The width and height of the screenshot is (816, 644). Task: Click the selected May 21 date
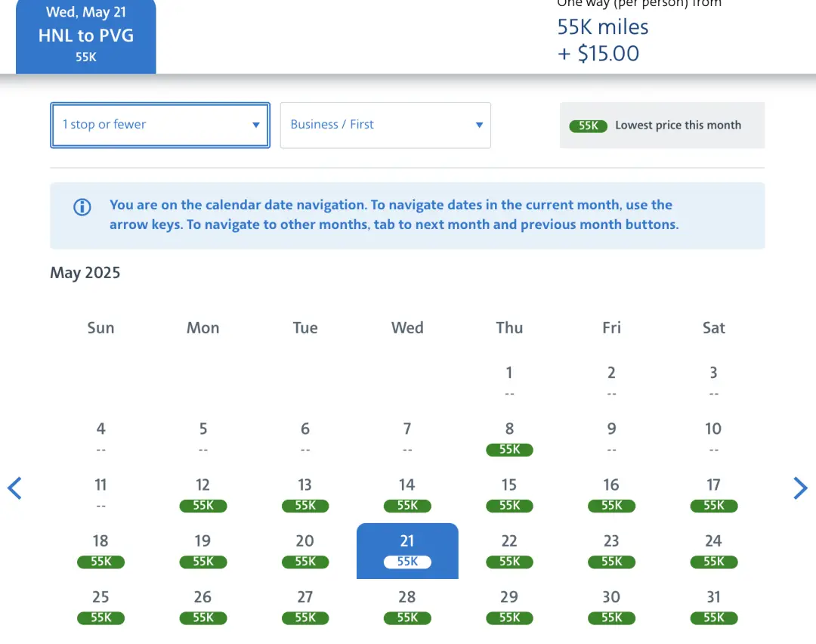coord(407,550)
